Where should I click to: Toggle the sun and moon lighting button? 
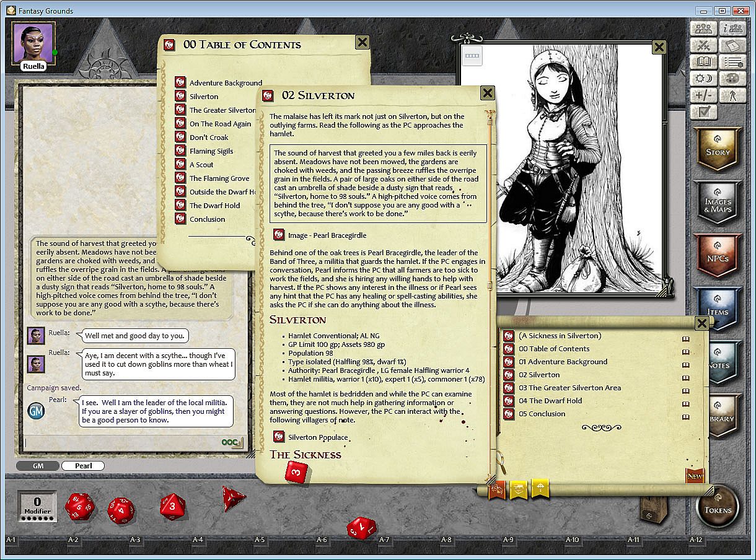pos(703,79)
